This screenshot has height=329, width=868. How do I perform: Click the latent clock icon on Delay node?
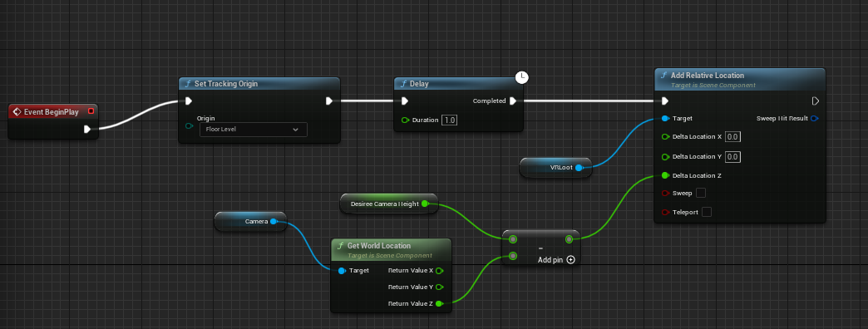[521, 77]
